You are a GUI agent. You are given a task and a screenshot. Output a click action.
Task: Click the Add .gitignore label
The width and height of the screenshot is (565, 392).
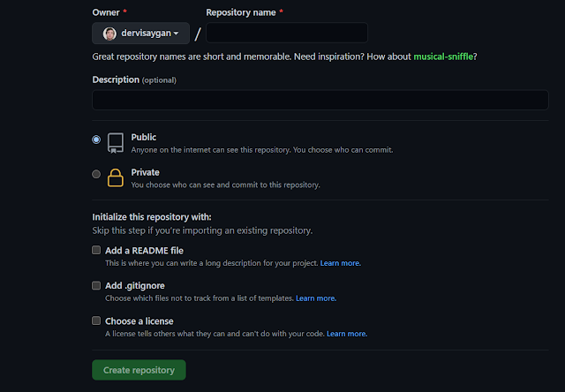tap(135, 286)
